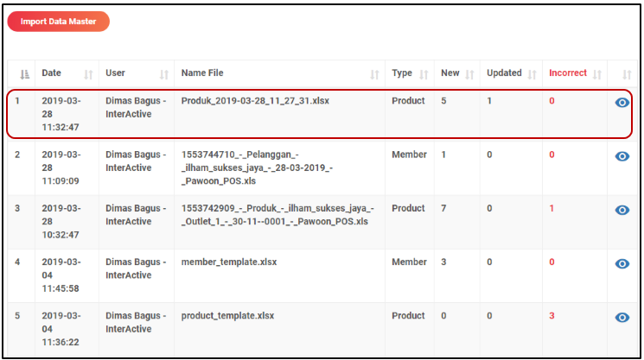This screenshot has width=644, height=360.
Task: Select the product_template.xlsx file name
Action: coord(228,315)
